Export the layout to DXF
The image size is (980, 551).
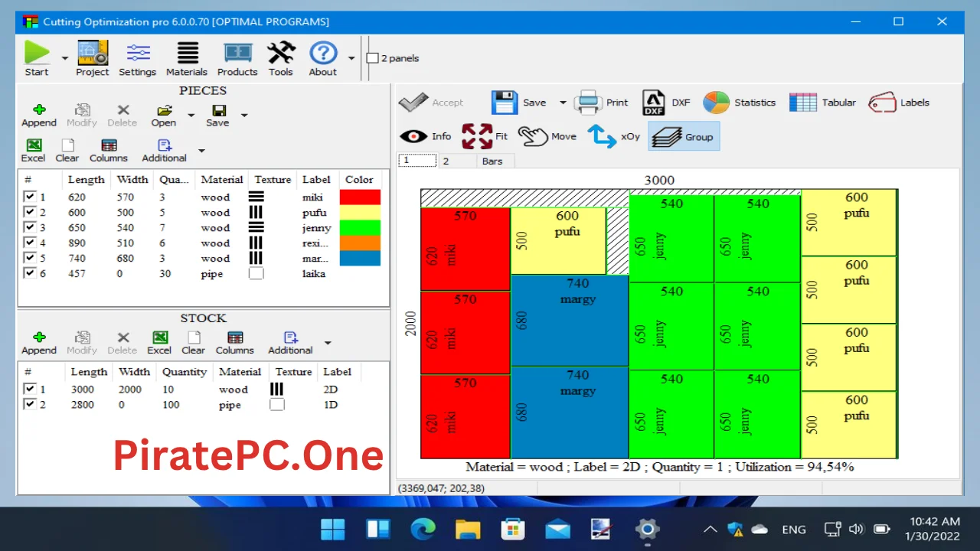coord(665,103)
